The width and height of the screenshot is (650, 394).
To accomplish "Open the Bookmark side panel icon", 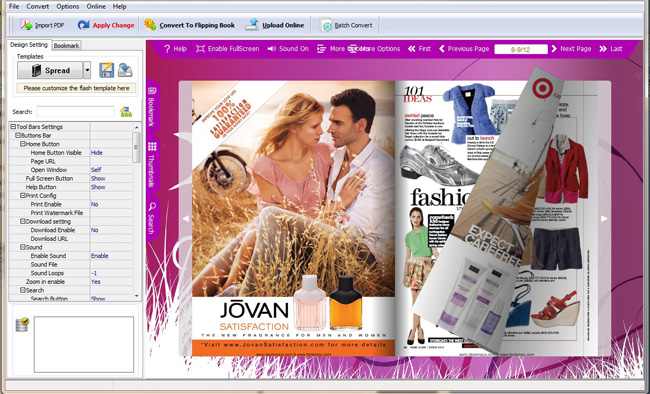I will pos(152,106).
